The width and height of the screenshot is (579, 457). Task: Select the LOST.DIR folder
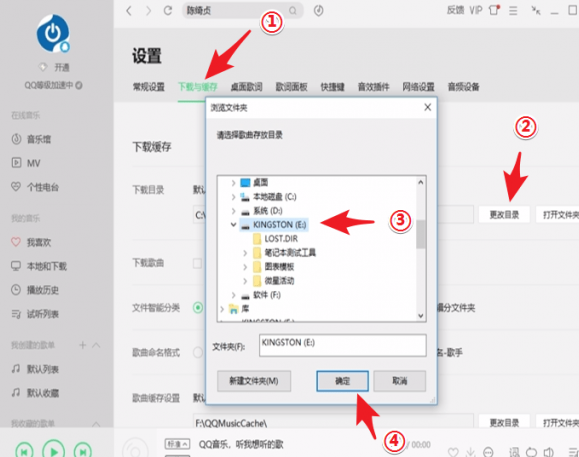point(276,239)
